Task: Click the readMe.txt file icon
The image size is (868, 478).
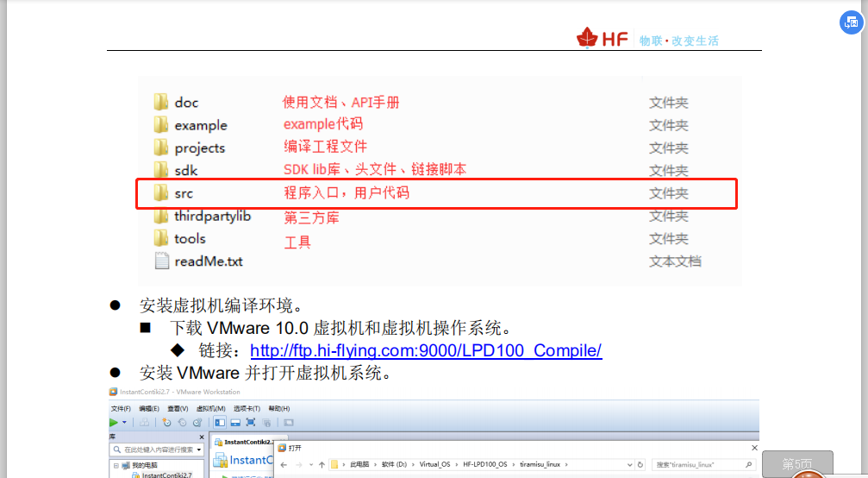Action: pos(162,261)
